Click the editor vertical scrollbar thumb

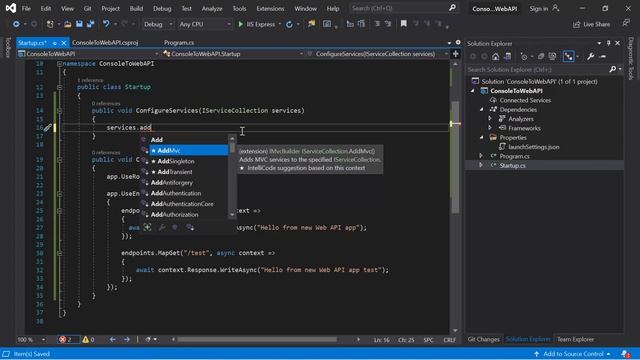click(x=455, y=157)
